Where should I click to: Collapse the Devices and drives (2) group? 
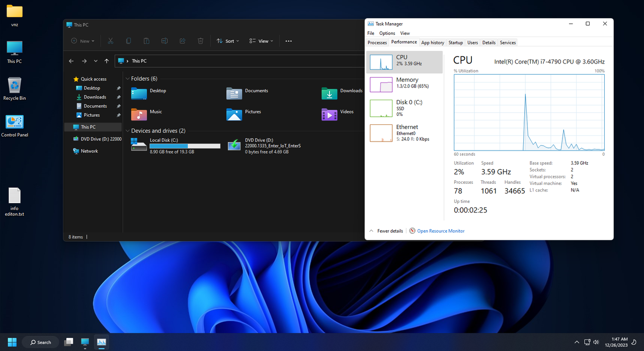(127, 131)
